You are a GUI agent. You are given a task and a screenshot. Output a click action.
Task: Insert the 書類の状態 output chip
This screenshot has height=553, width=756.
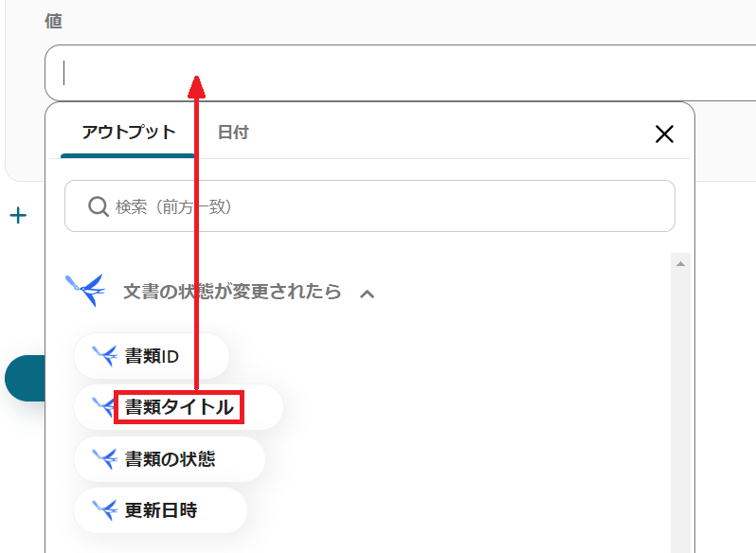pyautogui.click(x=170, y=459)
